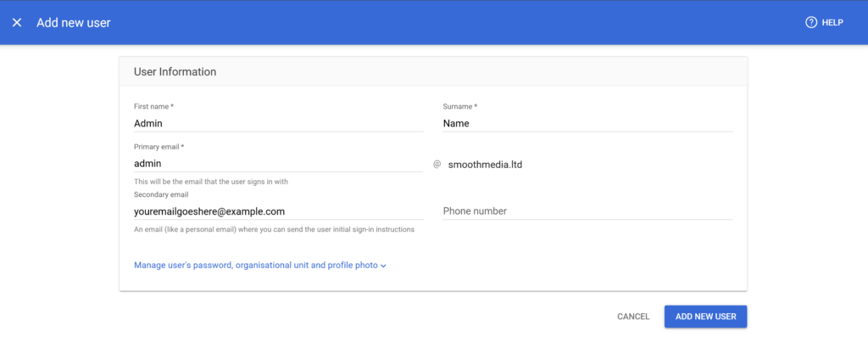Viewport: 868px width, 342px height.
Task: Close the Add new user dialog with the X
Action: (x=17, y=23)
